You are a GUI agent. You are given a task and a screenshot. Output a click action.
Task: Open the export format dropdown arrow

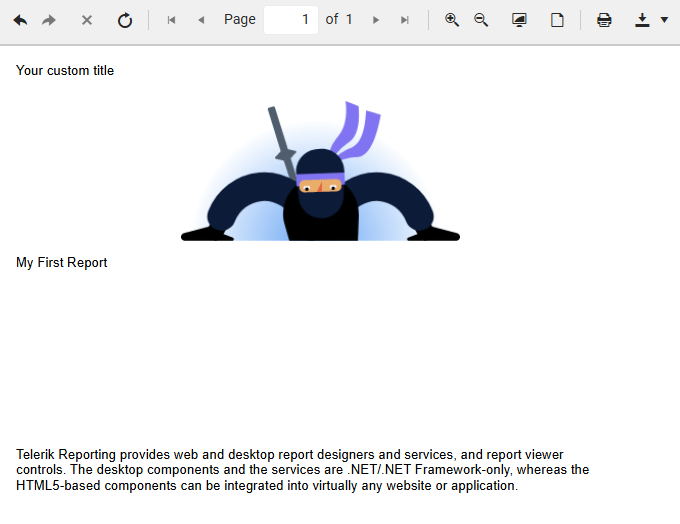pyautogui.click(x=664, y=20)
